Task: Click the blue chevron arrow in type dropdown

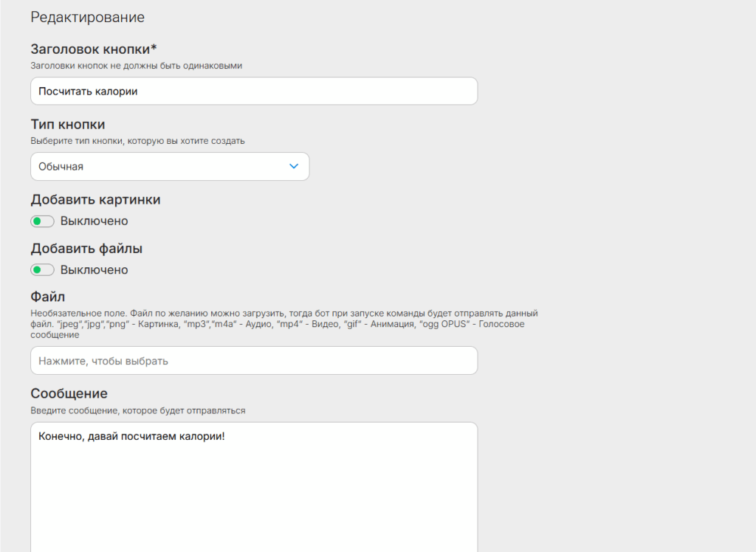Action: pyautogui.click(x=294, y=167)
